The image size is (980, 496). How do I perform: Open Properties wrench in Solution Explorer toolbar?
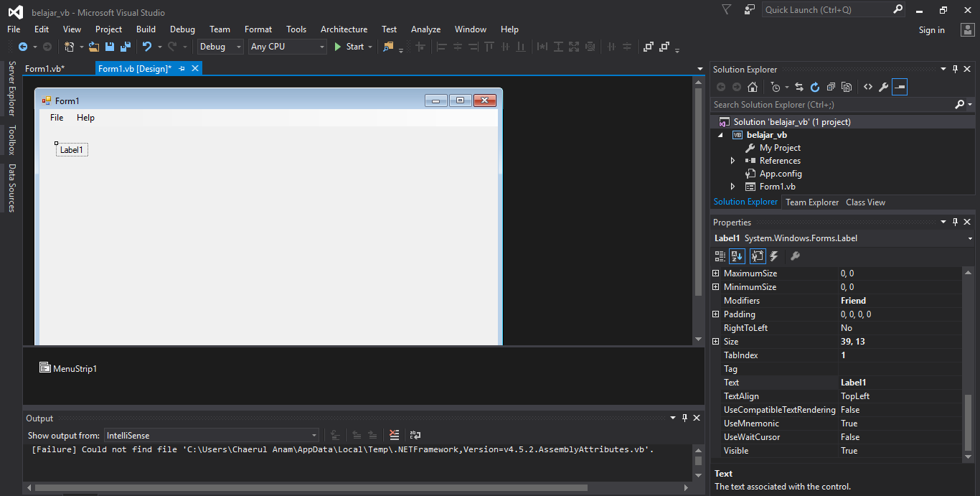[x=884, y=87]
